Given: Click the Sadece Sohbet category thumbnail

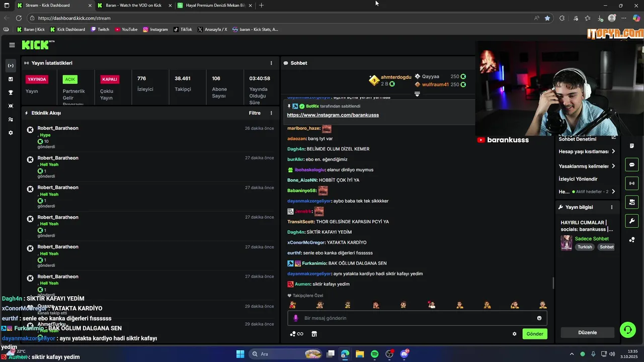Looking at the screenshot, I should tap(567, 242).
